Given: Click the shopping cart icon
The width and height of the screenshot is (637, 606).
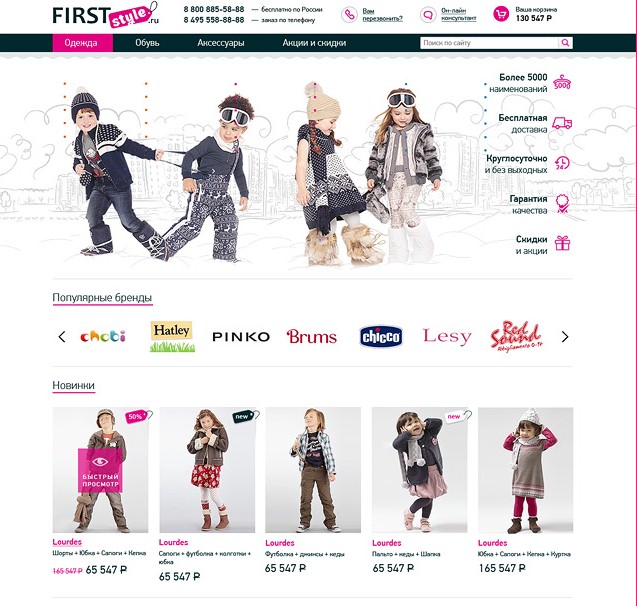Looking at the screenshot, I should click(501, 14).
